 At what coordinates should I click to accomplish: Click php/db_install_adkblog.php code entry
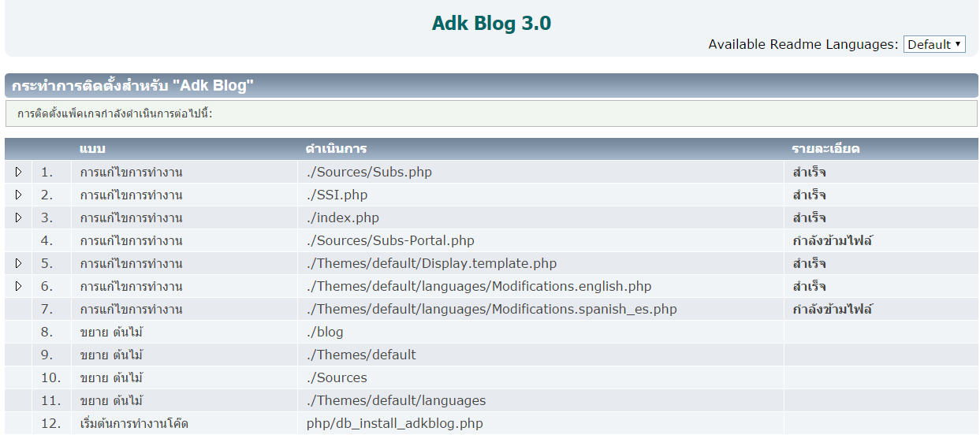[394, 423]
